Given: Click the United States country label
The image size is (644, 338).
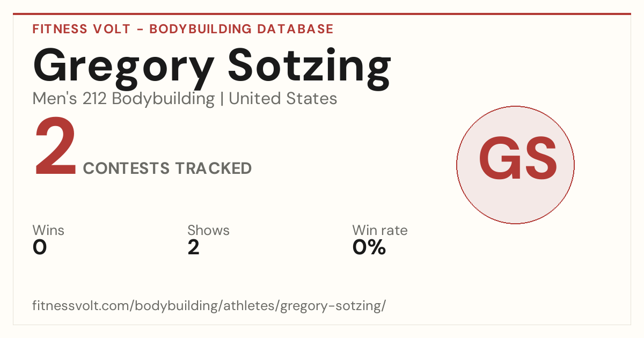Looking at the screenshot, I should coord(283,99).
